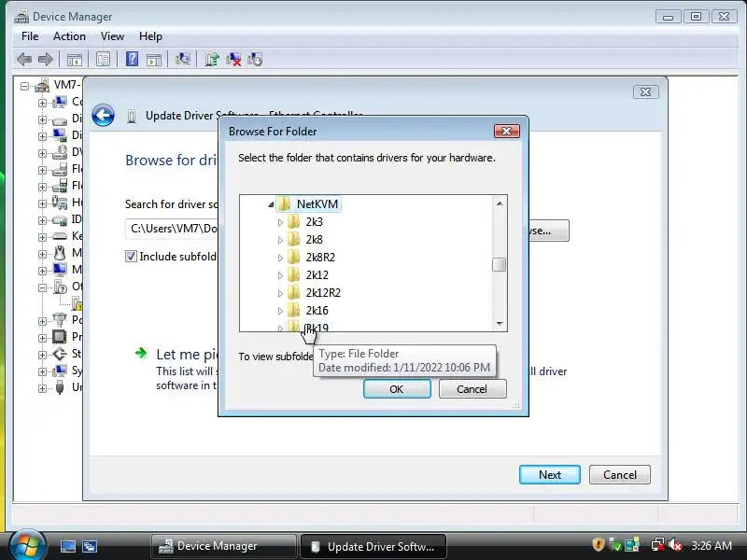This screenshot has width=747, height=560.
Task: Click the network tray icon with red X
Action: [658, 544]
